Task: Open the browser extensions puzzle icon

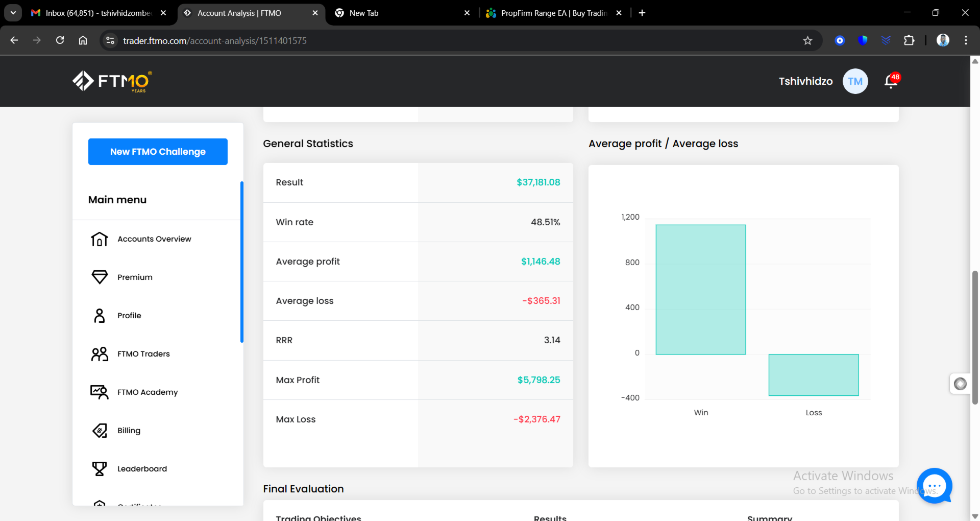Action: tap(909, 40)
